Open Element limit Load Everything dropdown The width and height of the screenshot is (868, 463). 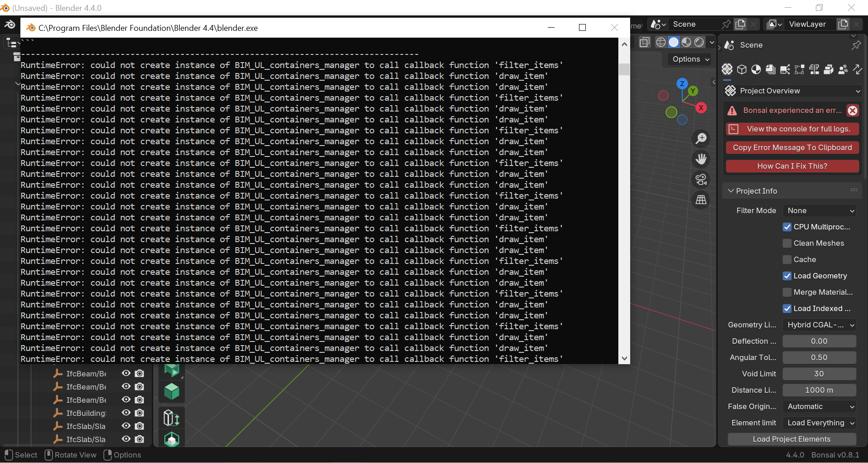(819, 423)
